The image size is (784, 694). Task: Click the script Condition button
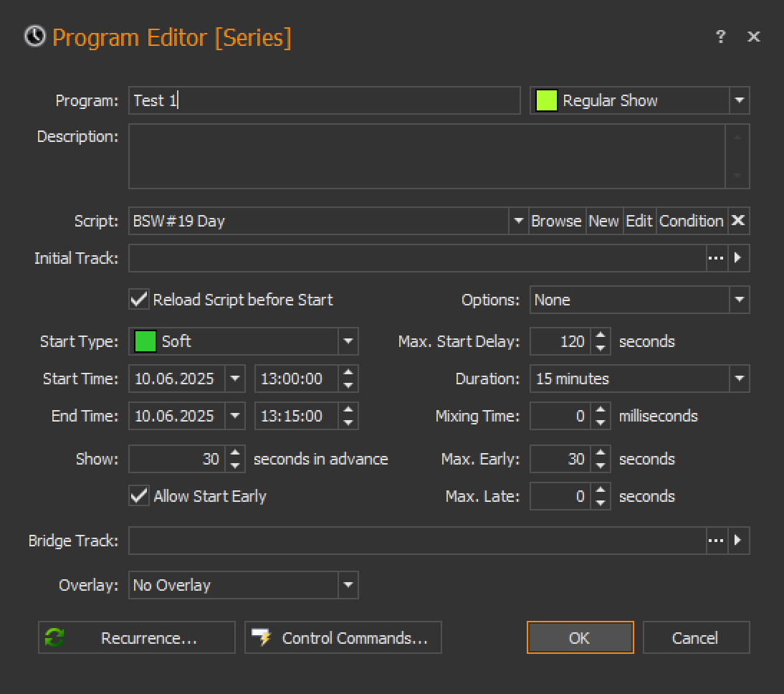691,221
